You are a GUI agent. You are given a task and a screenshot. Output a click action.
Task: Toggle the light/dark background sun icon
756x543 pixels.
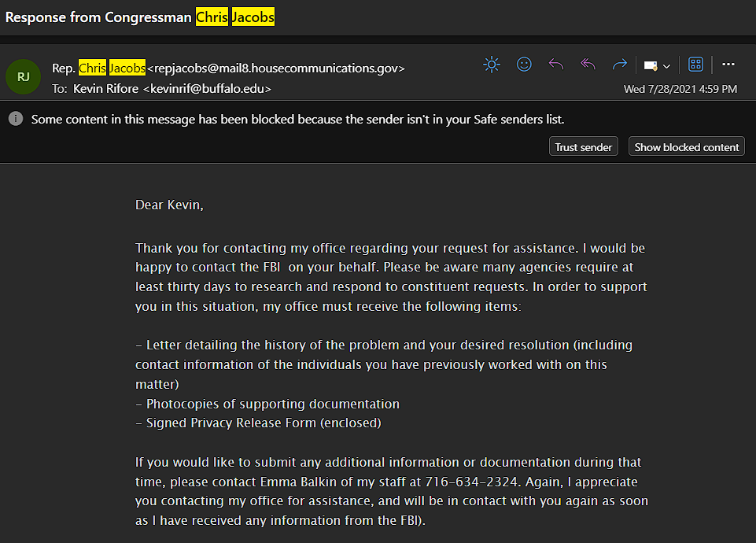click(492, 65)
